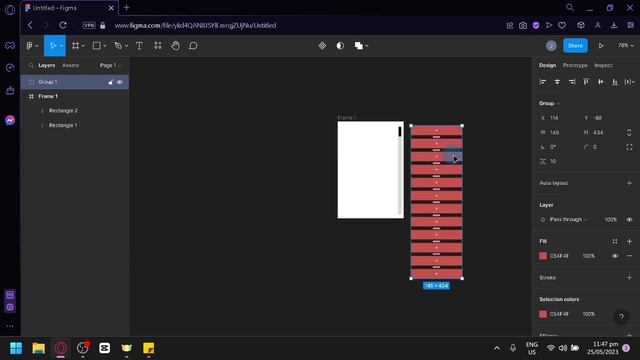
Task: Click the Fill color swatch
Action: pyautogui.click(x=543, y=256)
